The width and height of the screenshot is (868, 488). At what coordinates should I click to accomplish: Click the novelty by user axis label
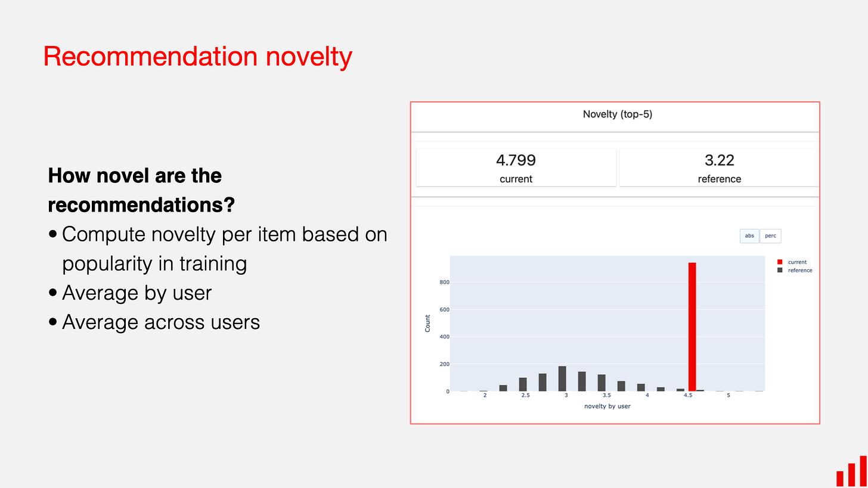coord(607,406)
